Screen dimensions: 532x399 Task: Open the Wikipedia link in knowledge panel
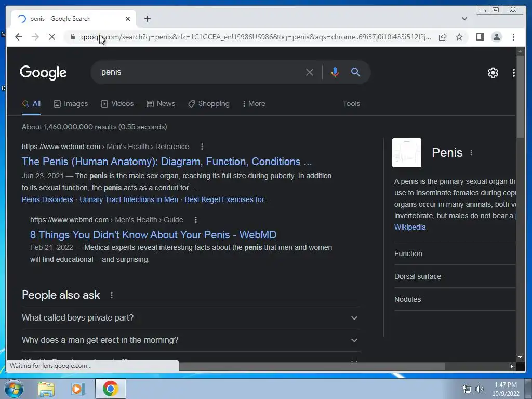coord(410,227)
